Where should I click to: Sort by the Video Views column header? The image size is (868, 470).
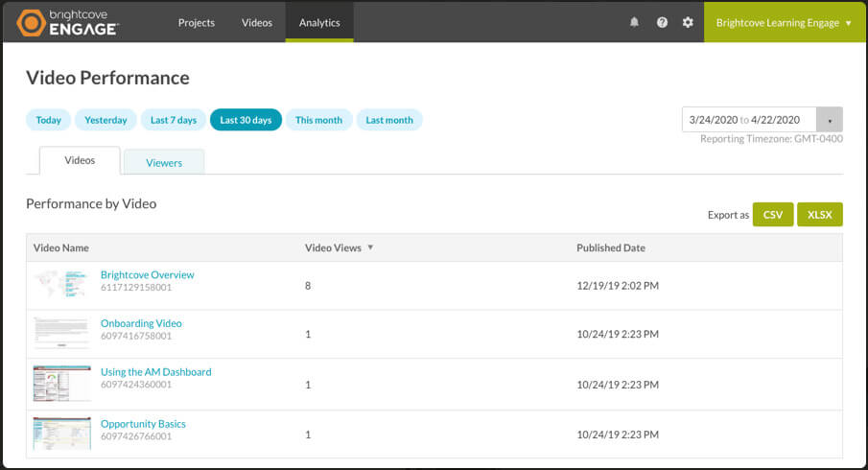(x=333, y=247)
